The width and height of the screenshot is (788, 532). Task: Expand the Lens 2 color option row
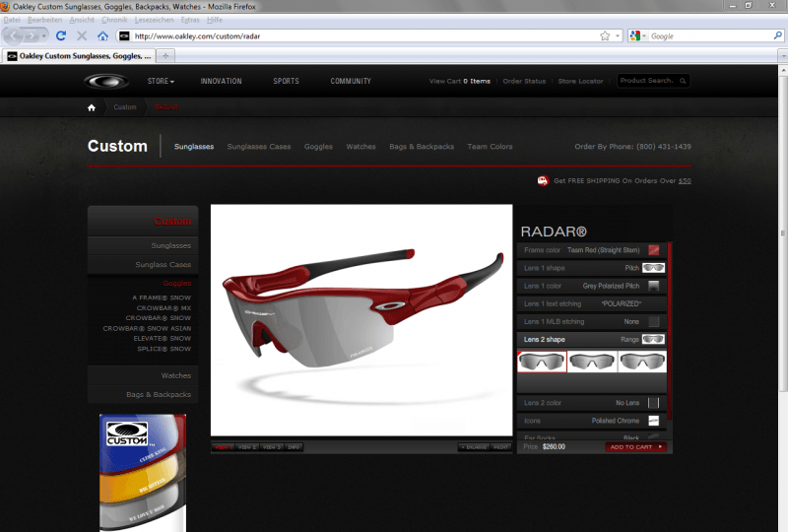tap(592, 403)
